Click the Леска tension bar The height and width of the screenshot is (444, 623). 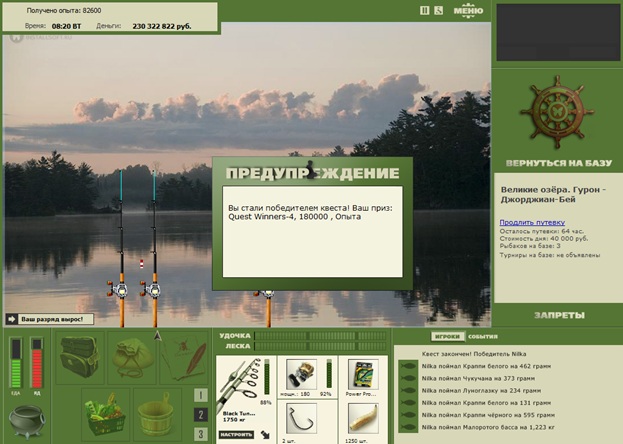point(320,346)
